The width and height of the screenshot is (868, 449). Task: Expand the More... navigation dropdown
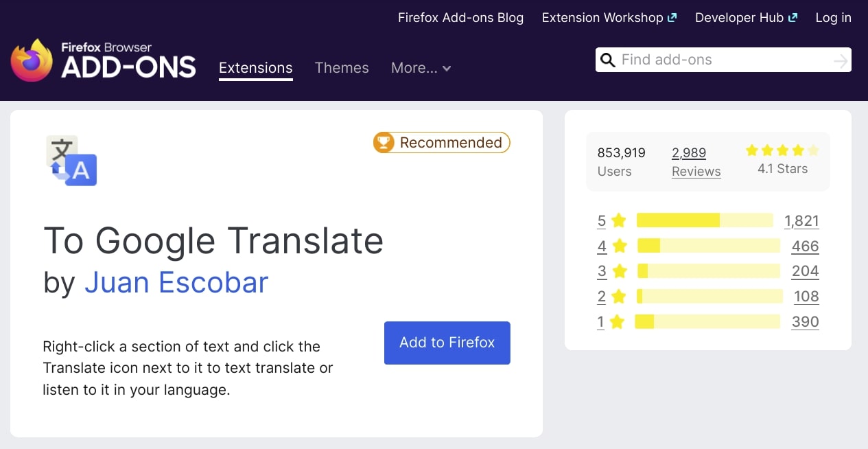tap(420, 68)
